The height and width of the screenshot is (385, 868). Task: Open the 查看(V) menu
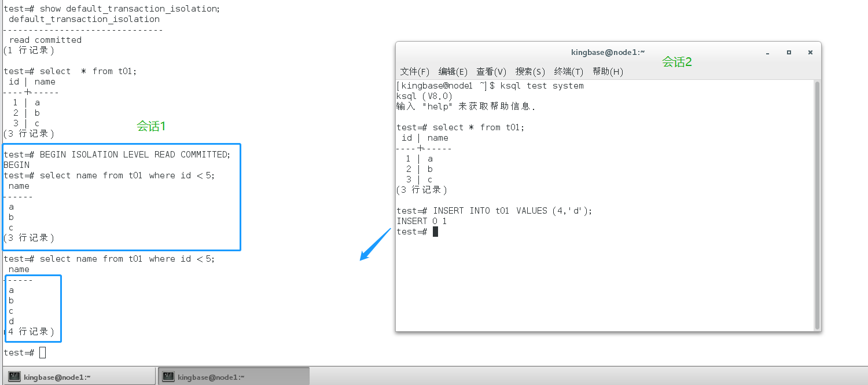[491, 72]
